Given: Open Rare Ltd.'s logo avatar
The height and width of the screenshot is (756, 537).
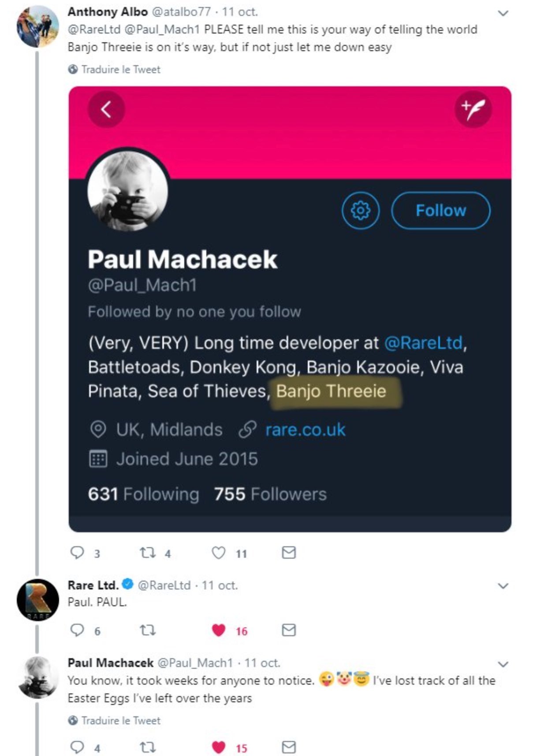Looking at the screenshot, I should [x=37, y=600].
